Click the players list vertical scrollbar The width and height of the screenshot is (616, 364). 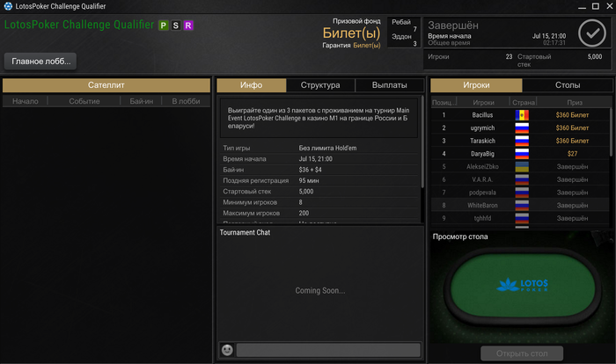(611, 133)
